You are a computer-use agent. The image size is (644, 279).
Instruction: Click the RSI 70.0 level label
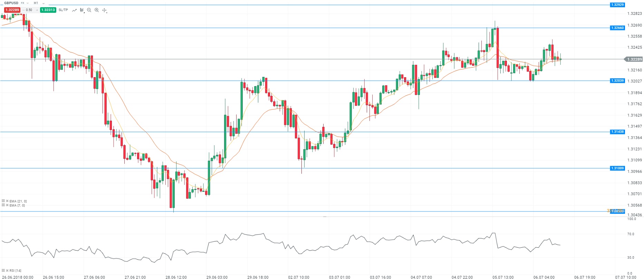click(x=631, y=234)
